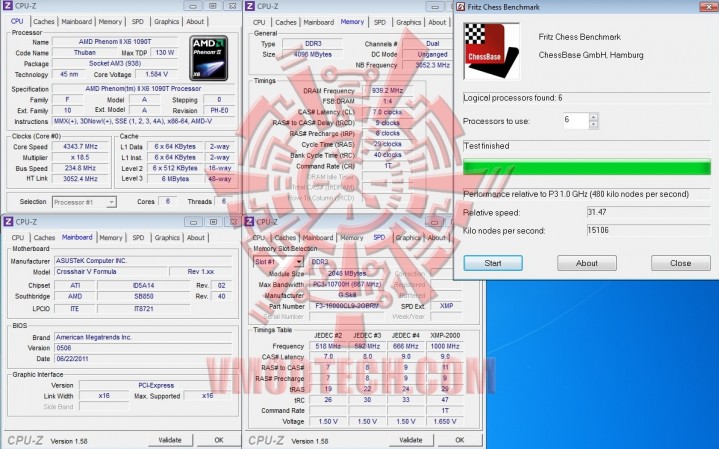The height and width of the screenshot is (449, 719).
Task: Click the BIOS Brand American Megatrends Inc.
Action: pos(143,338)
